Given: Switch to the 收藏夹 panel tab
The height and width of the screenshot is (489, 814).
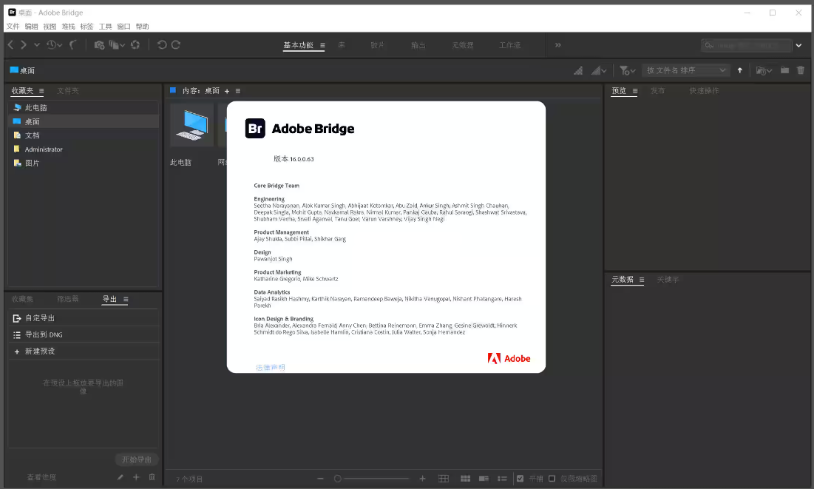Looking at the screenshot, I should click(x=22, y=91).
